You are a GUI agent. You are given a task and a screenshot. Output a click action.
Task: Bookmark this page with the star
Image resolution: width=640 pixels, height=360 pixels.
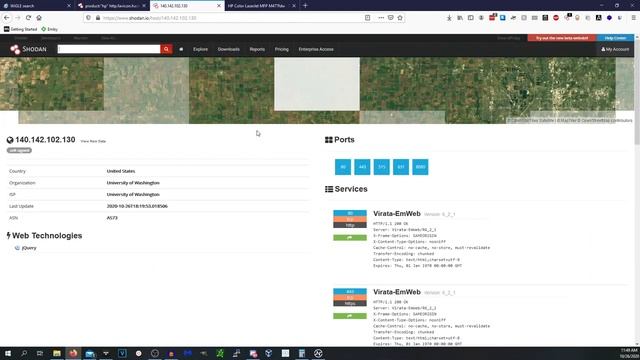click(400, 18)
